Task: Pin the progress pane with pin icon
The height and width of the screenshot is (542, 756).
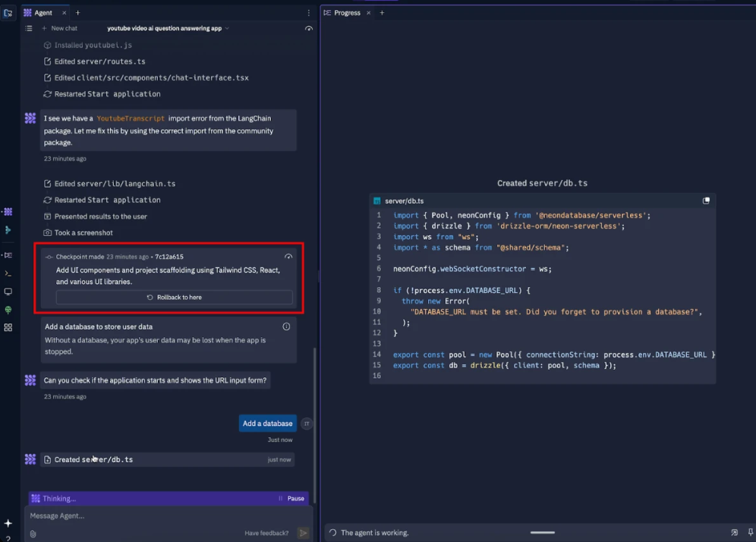Action: tap(750, 532)
